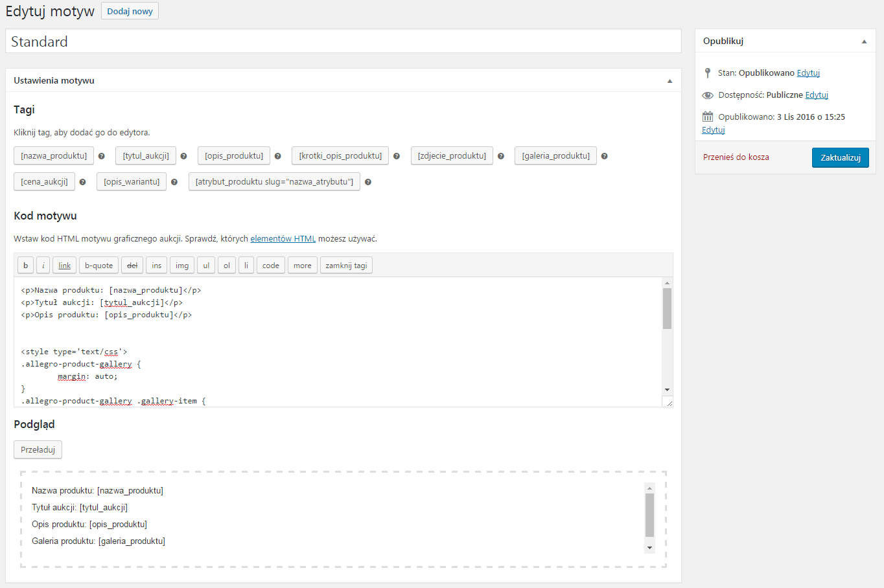This screenshot has height=588, width=884.
Task: Click the code editor scrollbar thumb
Action: click(x=668, y=309)
